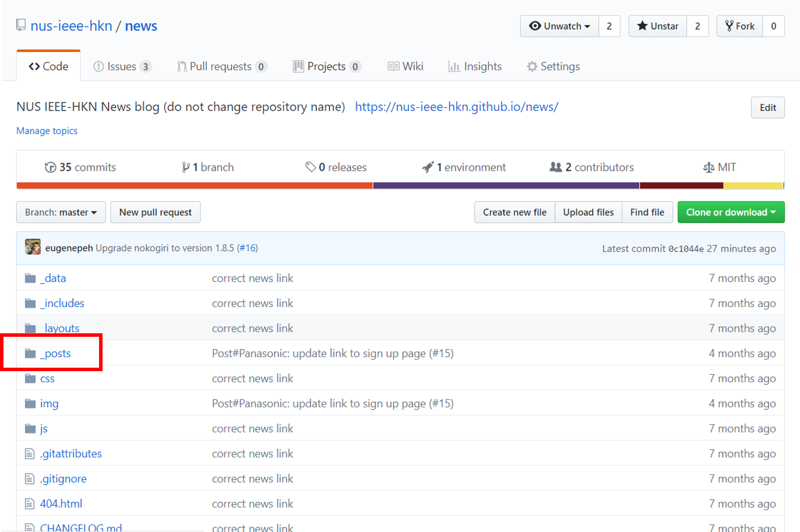Fork the repository

click(739, 26)
